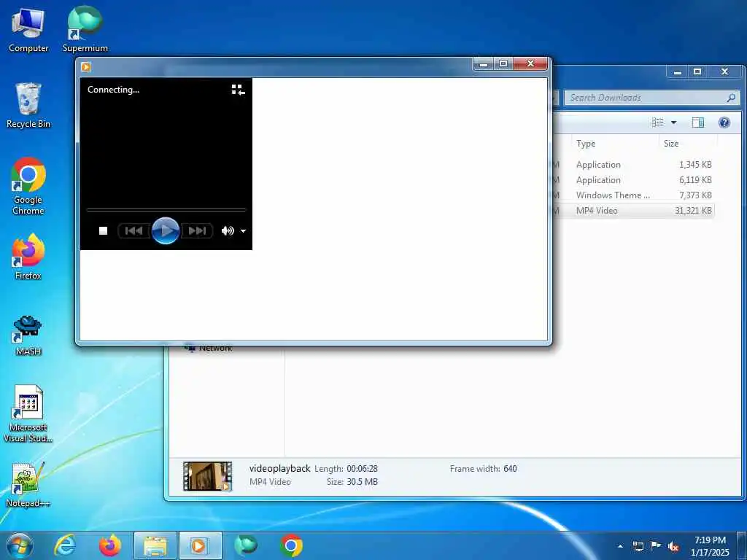Select the Windows Theme file row
The width and height of the screenshot is (747, 560).
[x=634, y=195]
